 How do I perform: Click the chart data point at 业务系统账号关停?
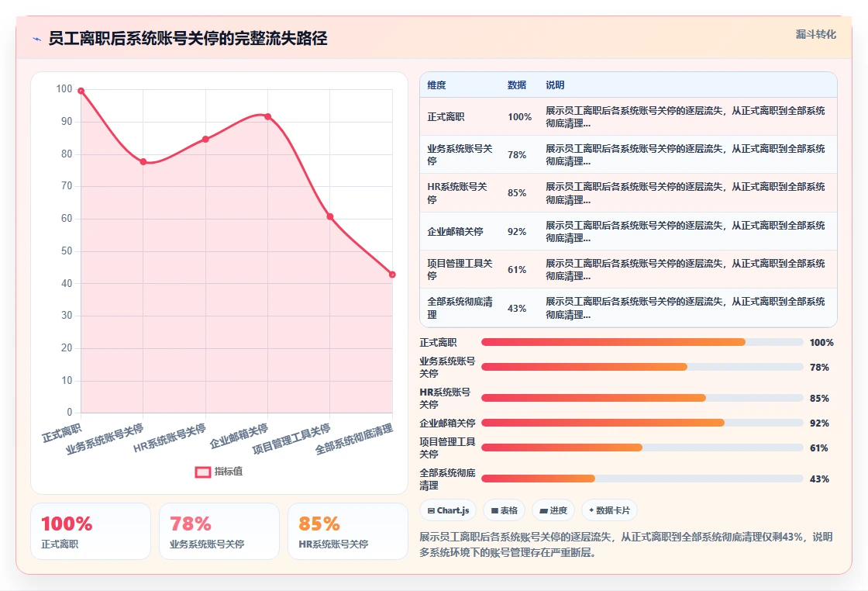coord(143,162)
